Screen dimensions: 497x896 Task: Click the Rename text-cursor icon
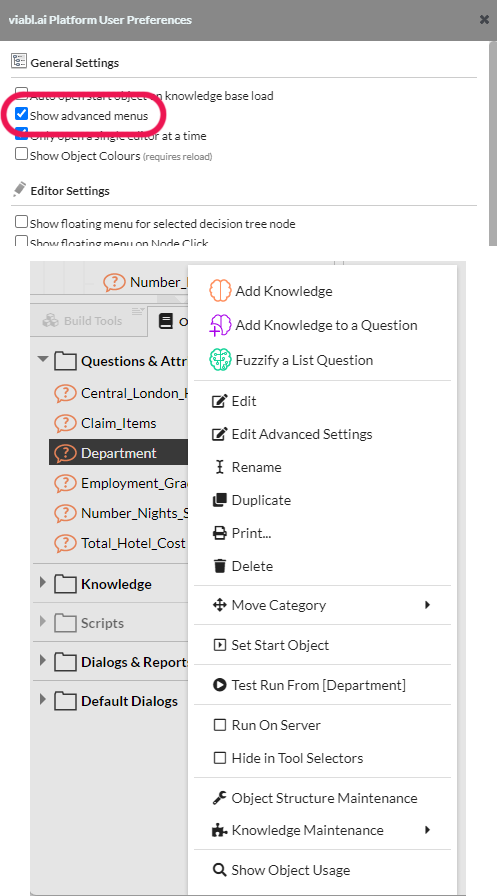[219, 467]
